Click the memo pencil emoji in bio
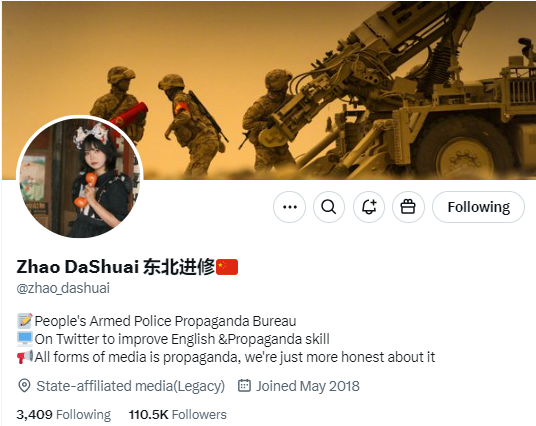Image resolution: width=536 pixels, height=426 pixels. pyautogui.click(x=25, y=321)
